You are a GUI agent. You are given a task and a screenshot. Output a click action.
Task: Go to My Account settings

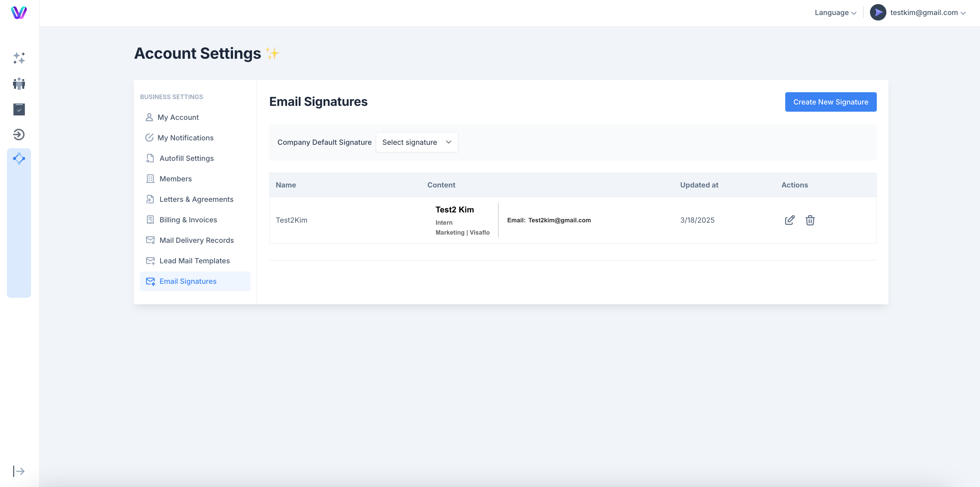195,117
